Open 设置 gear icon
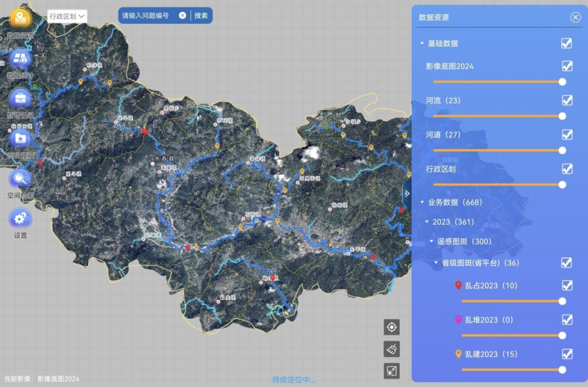Screen dimensions: 588x387 21,219
